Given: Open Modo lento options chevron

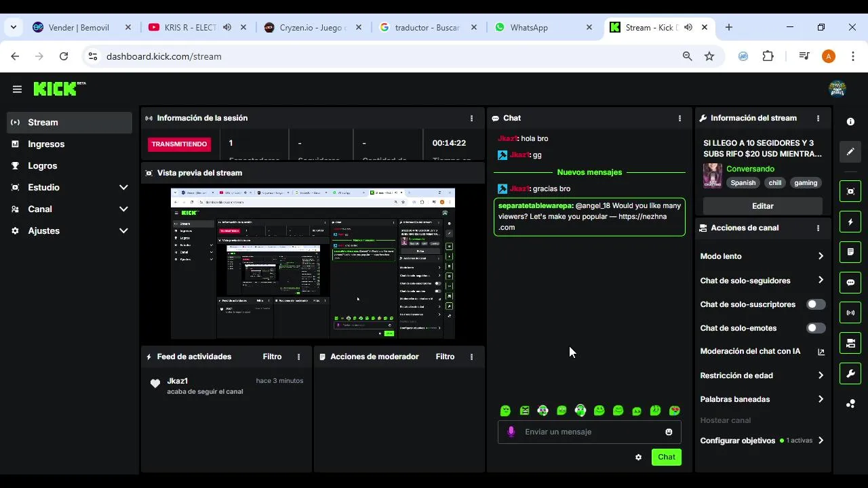Looking at the screenshot, I should pyautogui.click(x=821, y=256).
